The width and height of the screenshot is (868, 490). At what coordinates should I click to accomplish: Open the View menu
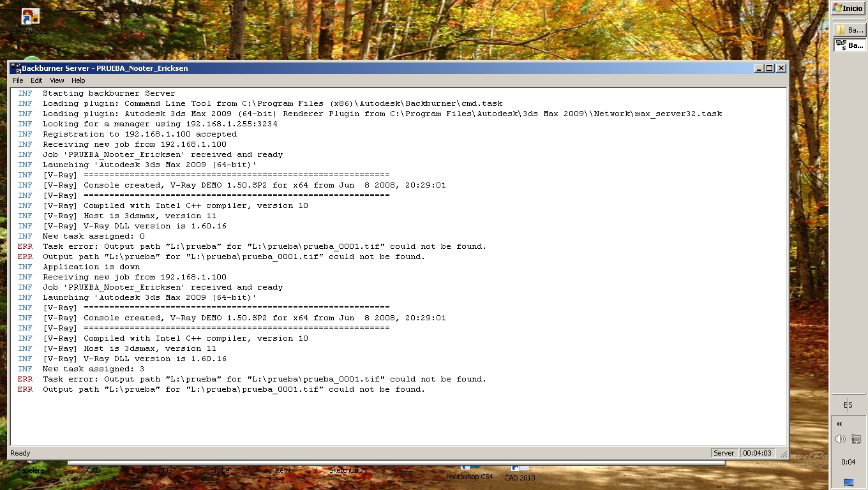tap(57, 80)
